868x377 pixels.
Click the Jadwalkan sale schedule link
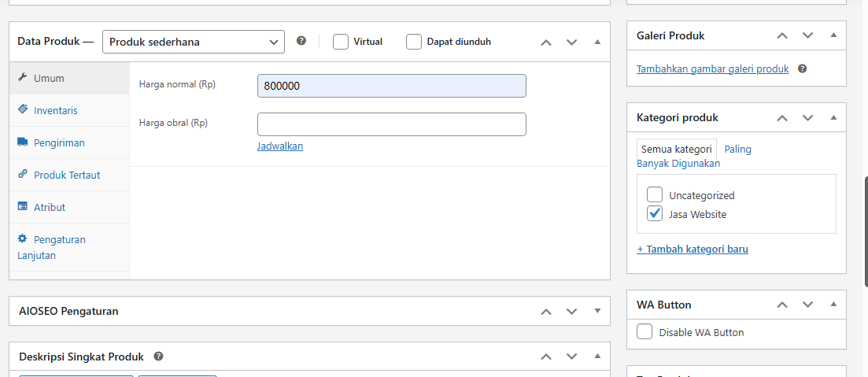coord(280,146)
